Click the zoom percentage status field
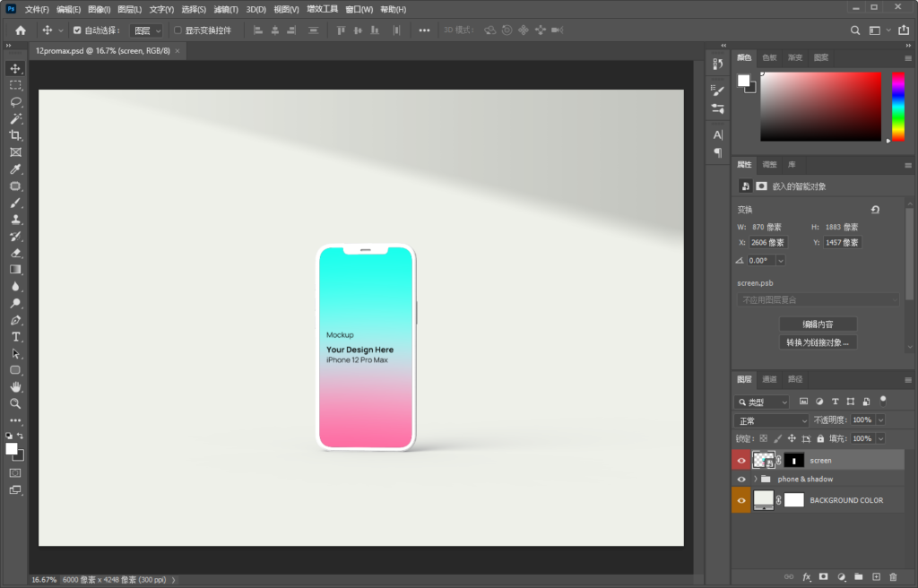This screenshot has height=588, width=918. point(44,580)
